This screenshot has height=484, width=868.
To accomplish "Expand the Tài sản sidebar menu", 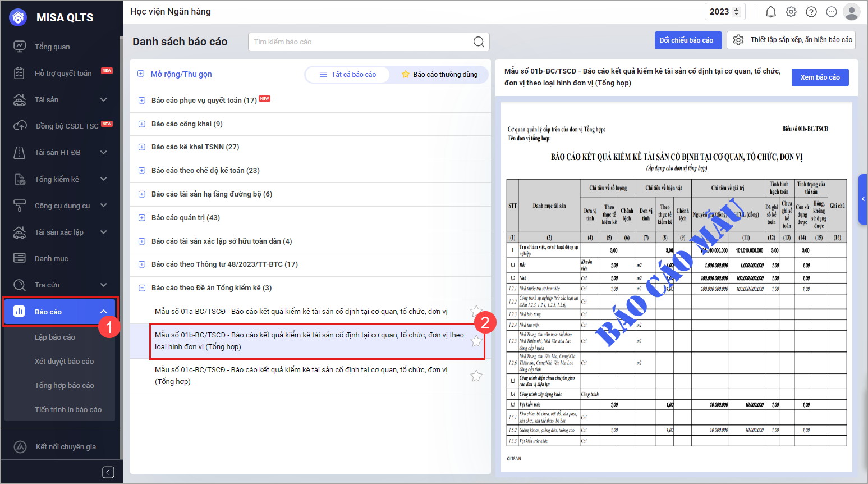I will [103, 99].
